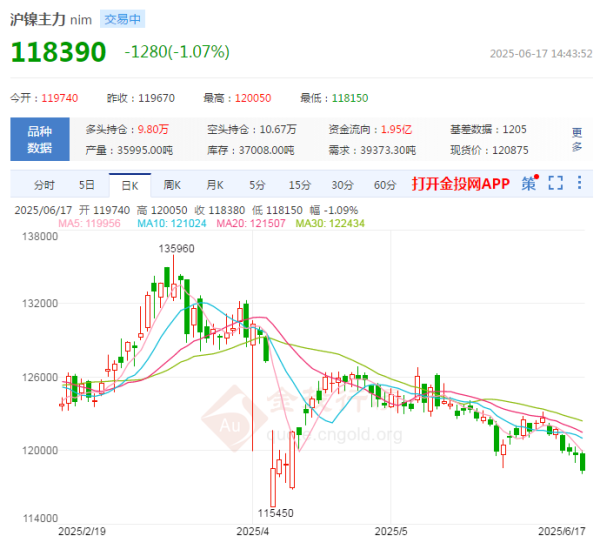
Task: Click the 120000 y-axis label
Action: [x=40, y=450]
